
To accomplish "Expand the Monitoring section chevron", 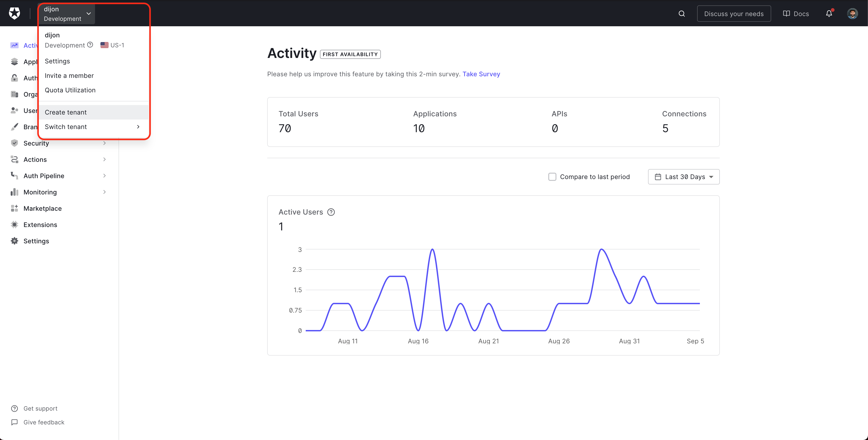I will pyautogui.click(x=105, y=192).
